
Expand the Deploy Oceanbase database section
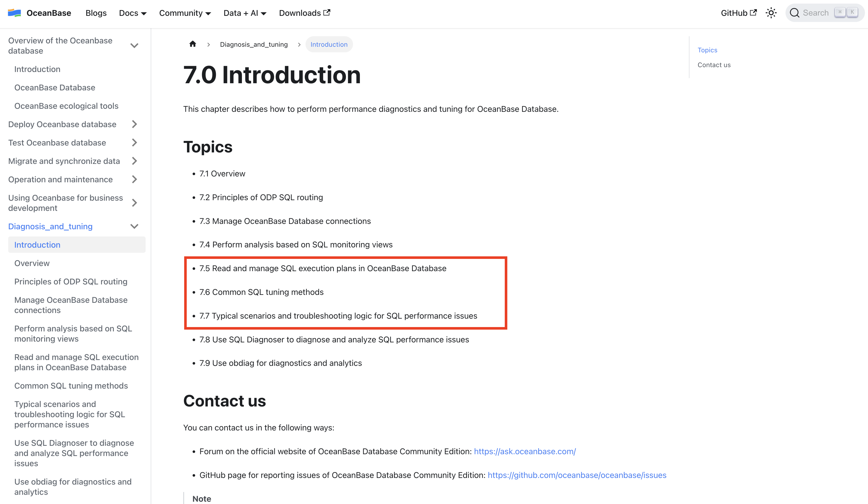[135, 124]
